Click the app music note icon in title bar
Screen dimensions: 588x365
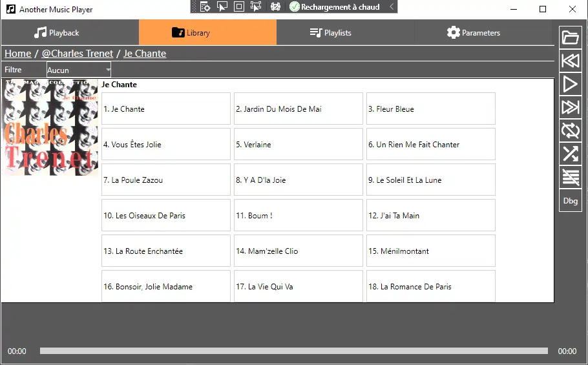(x=11, y=9)
